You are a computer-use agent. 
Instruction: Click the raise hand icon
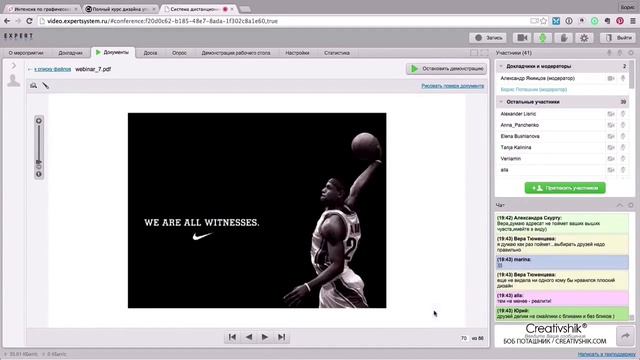[564, 38]
